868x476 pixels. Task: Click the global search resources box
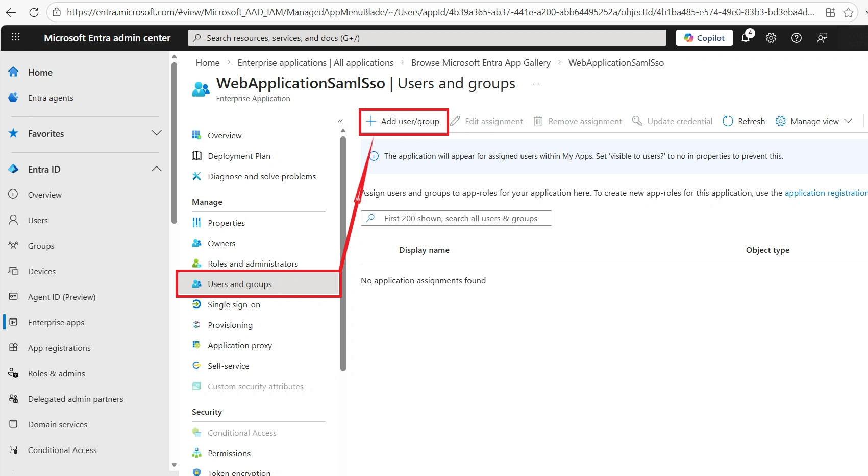pos(427,38)
